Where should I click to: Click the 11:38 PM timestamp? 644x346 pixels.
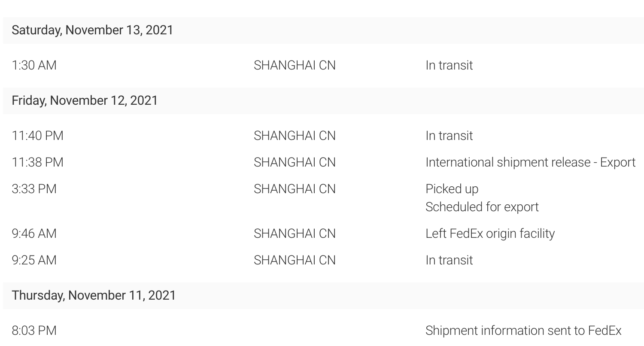click(x=37, y=162)
